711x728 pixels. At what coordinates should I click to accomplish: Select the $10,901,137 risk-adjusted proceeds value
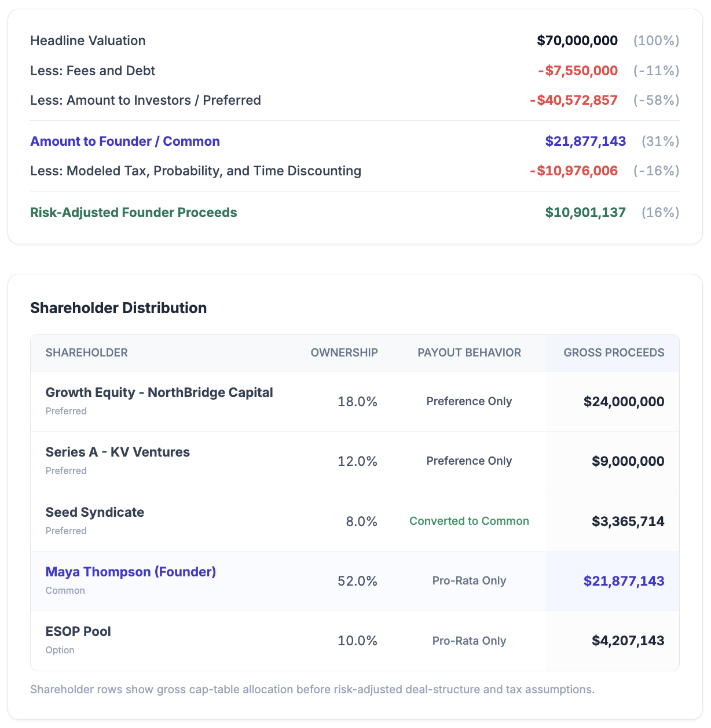585,212
